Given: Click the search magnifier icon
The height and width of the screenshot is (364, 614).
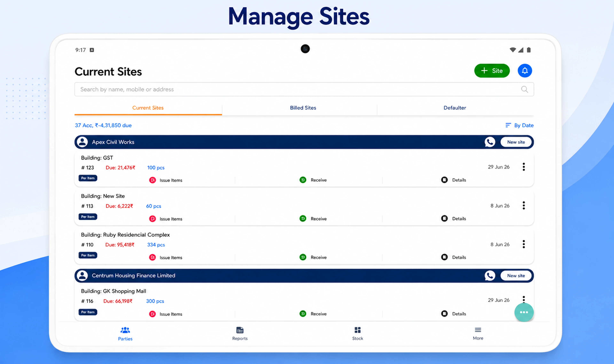Looking at the screenshot, I should pyautogui.click(x=524, y=89).
